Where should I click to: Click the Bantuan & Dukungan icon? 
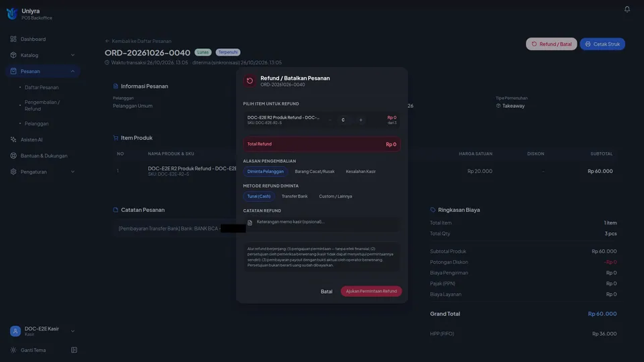[x=13, y=156]
